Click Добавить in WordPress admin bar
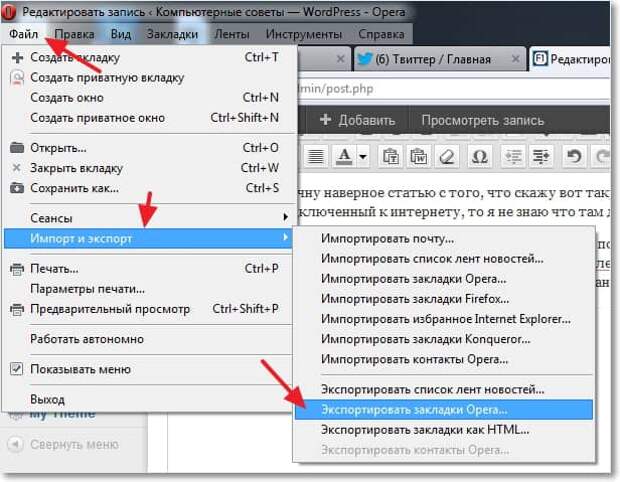This screenshot has height=482, width=620. point(357,120)
